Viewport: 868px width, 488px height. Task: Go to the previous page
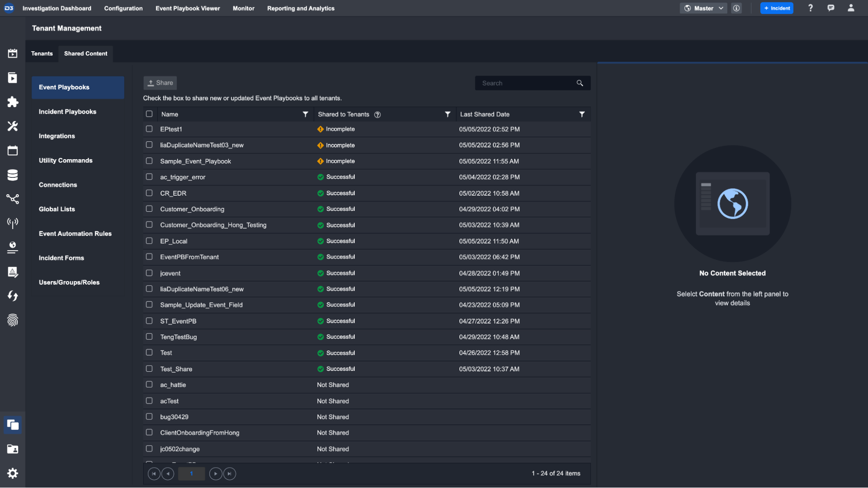click(x=168, y=474)
